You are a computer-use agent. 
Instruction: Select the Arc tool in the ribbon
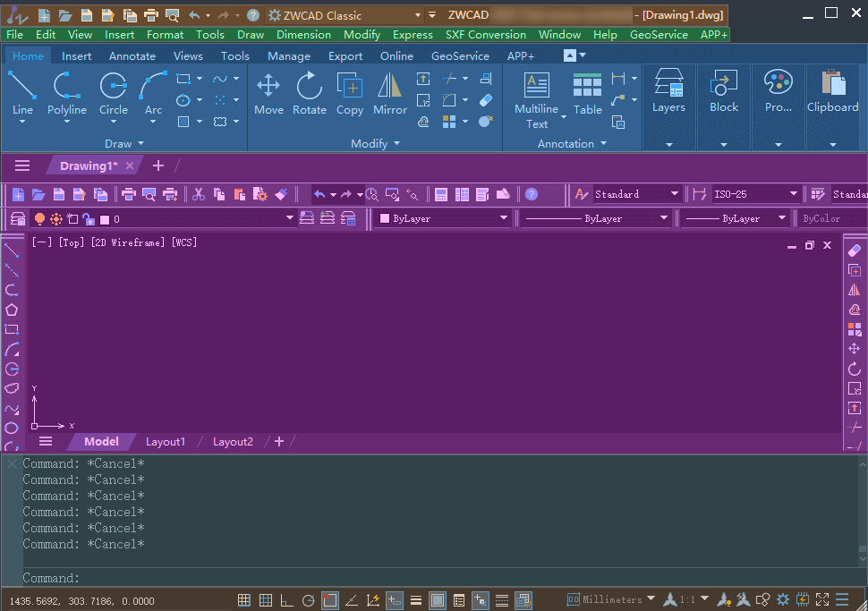pyautogui.click(x=153, y=93)
